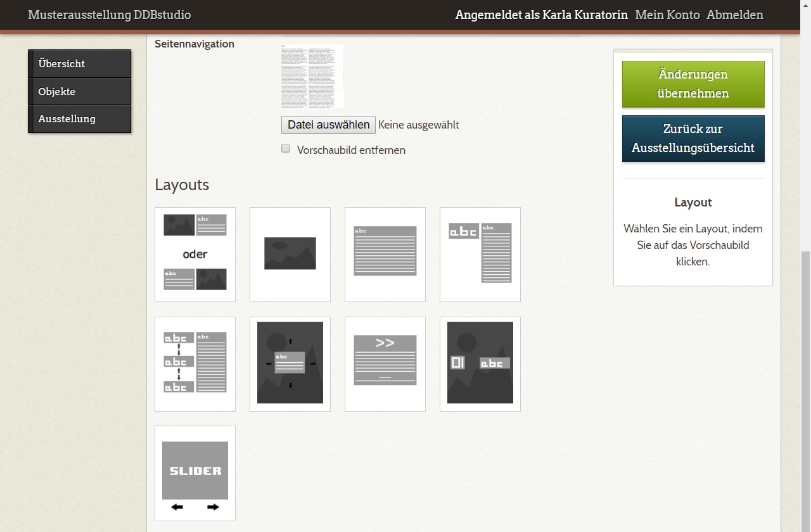Choose the single image layout
Viewport: 811px width, 532px height.
[290, 255]
